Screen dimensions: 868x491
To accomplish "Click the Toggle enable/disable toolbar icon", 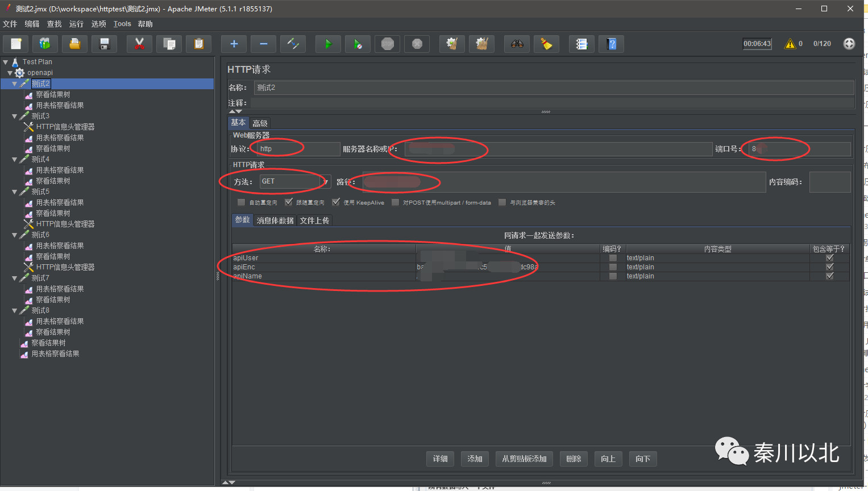I will (293, 44).
